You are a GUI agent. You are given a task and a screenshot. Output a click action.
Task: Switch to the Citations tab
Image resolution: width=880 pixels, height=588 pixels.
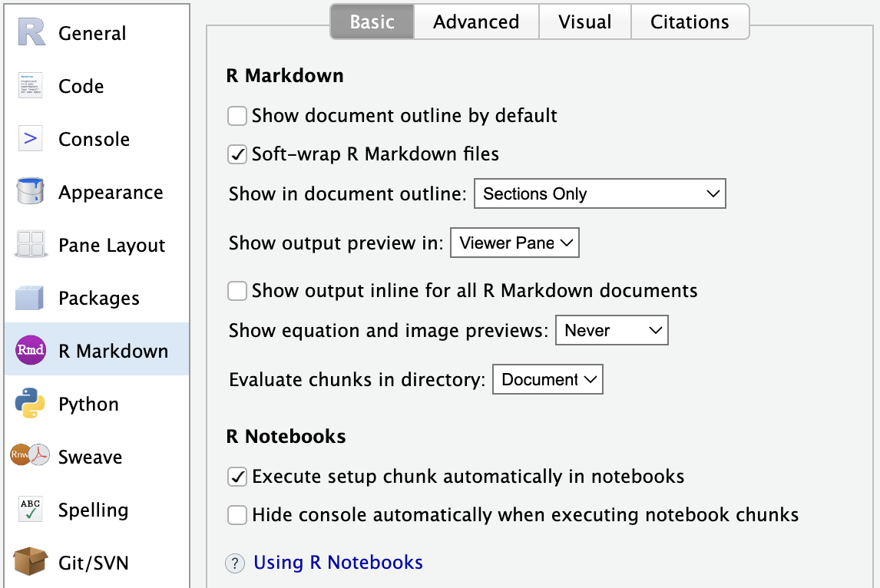coord(690,22)
